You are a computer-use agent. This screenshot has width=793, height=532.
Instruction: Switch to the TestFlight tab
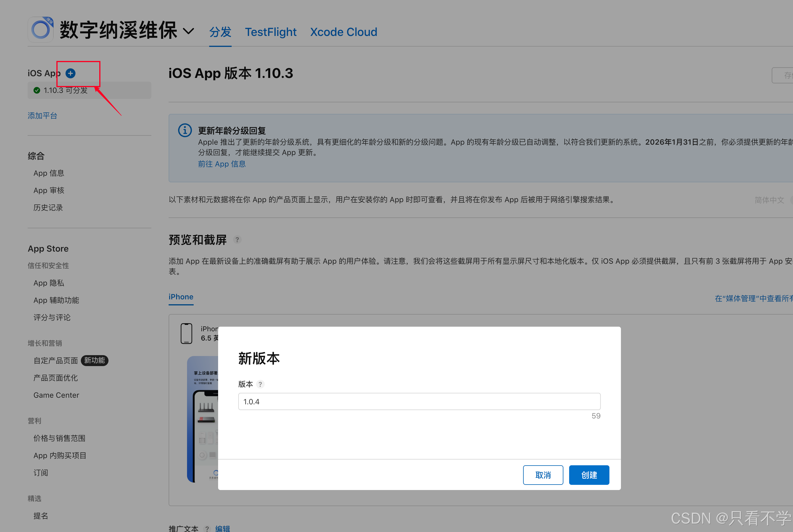coord(270,32)
